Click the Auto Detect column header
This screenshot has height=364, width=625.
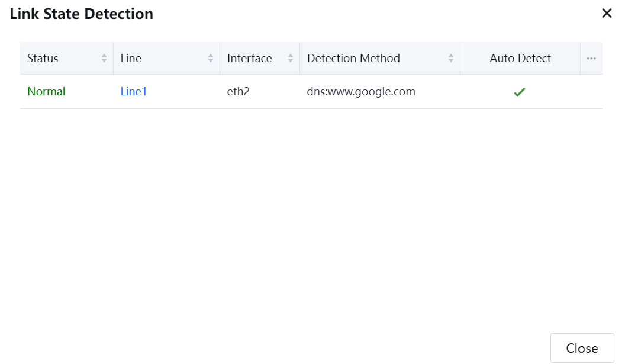(x=520, y=58)
